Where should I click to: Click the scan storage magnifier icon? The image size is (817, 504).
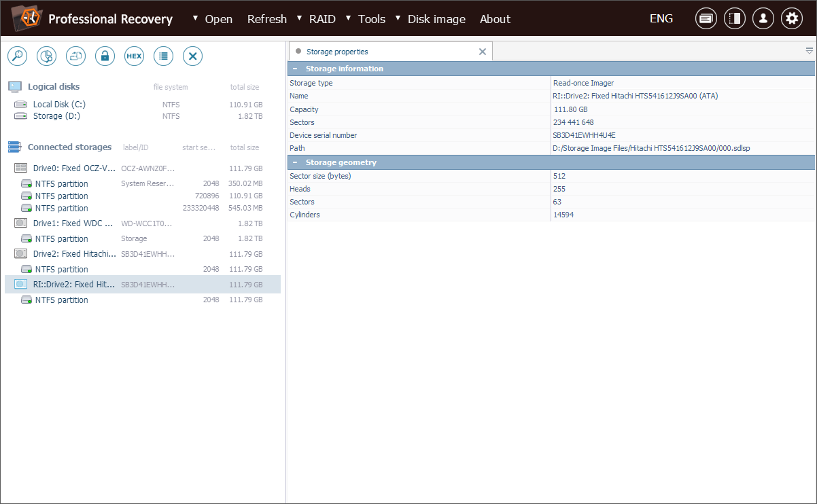[x=17, y=56]
